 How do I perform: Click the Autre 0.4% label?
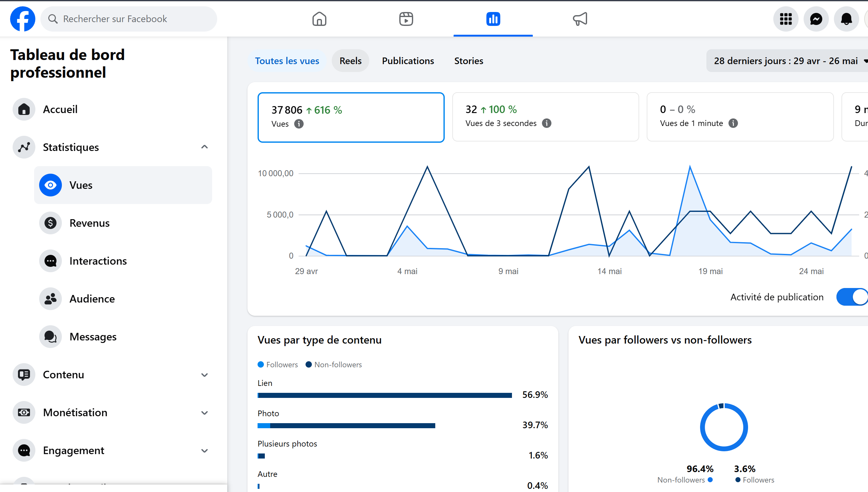coord(267,474)
